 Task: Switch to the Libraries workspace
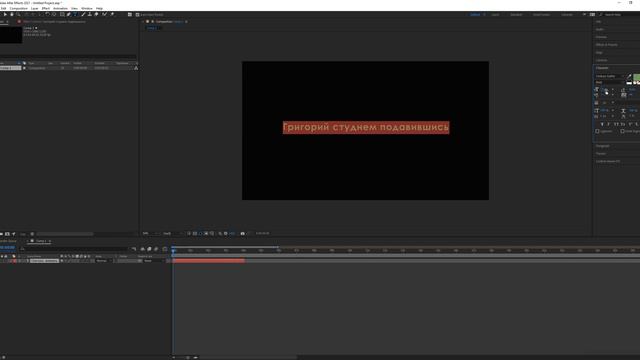(x=567, y=15)
